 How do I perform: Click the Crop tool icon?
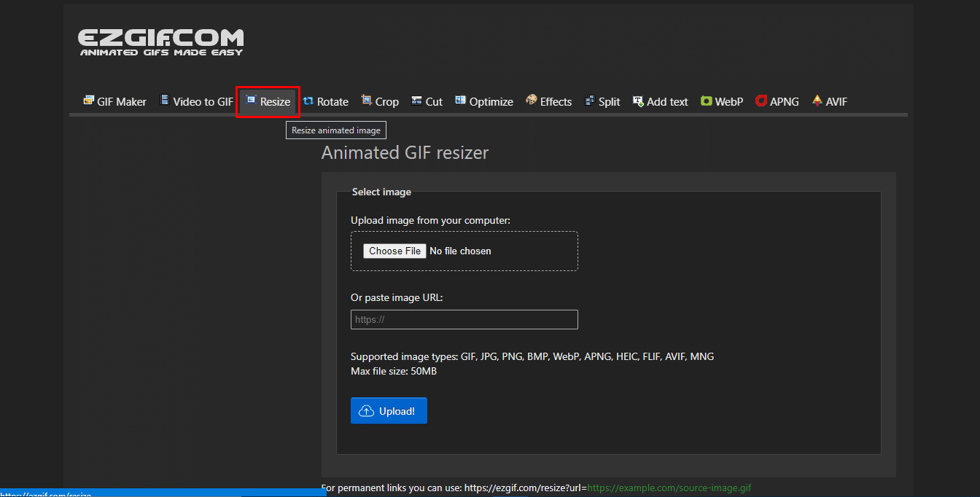367,101
